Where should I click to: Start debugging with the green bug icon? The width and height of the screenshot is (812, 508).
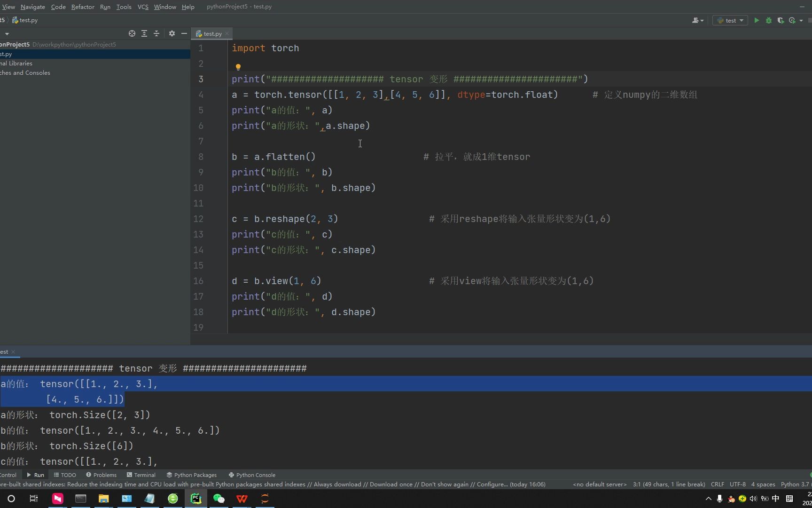(x=769, y=20)
